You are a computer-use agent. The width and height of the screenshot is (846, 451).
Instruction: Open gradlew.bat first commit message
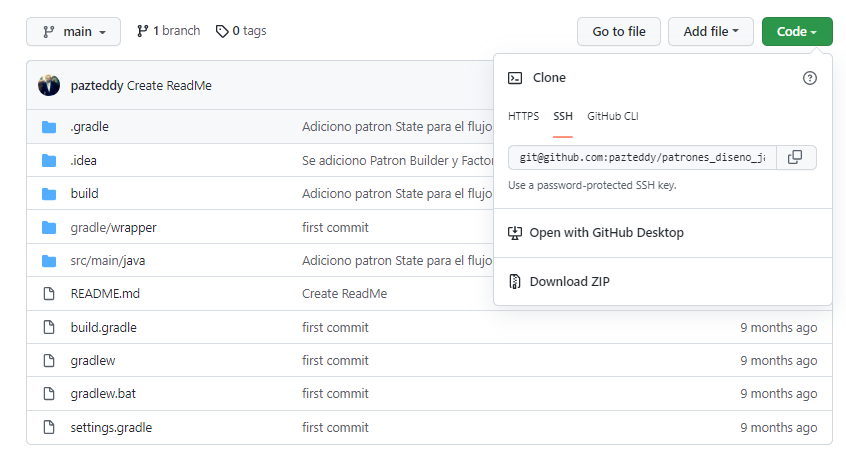[335, 394]
